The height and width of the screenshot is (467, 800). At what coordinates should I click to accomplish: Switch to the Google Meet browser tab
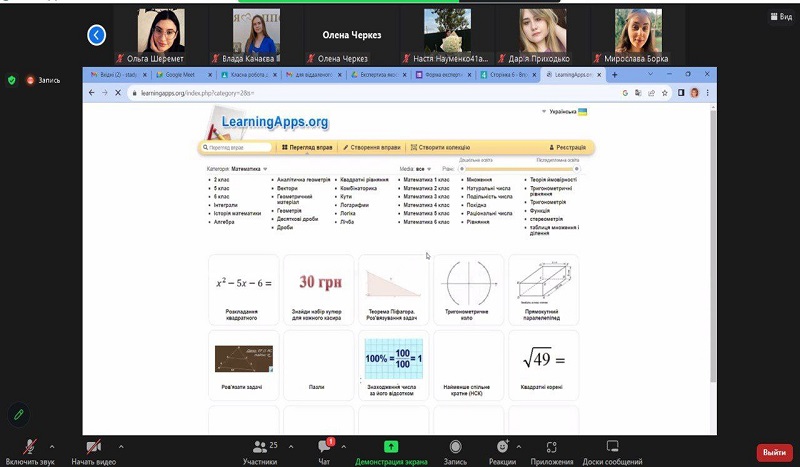(180, 75)
